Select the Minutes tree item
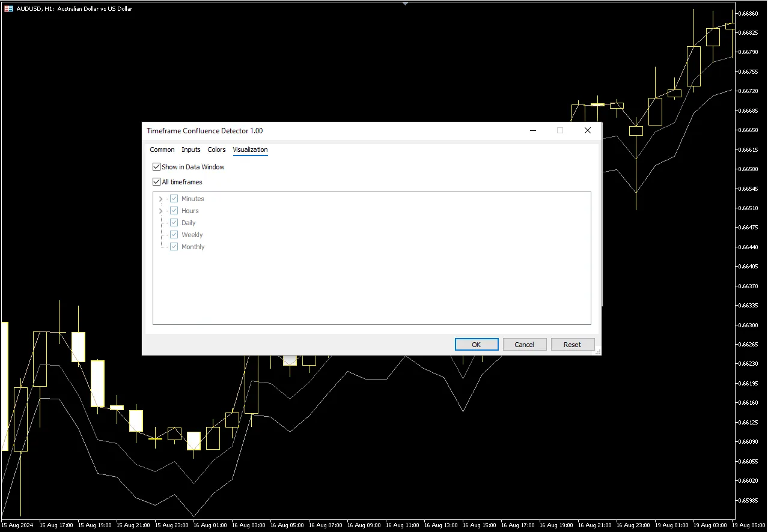The height and width of the screenshot is (532, 768). pyautogui.click(x=193, y=199)
